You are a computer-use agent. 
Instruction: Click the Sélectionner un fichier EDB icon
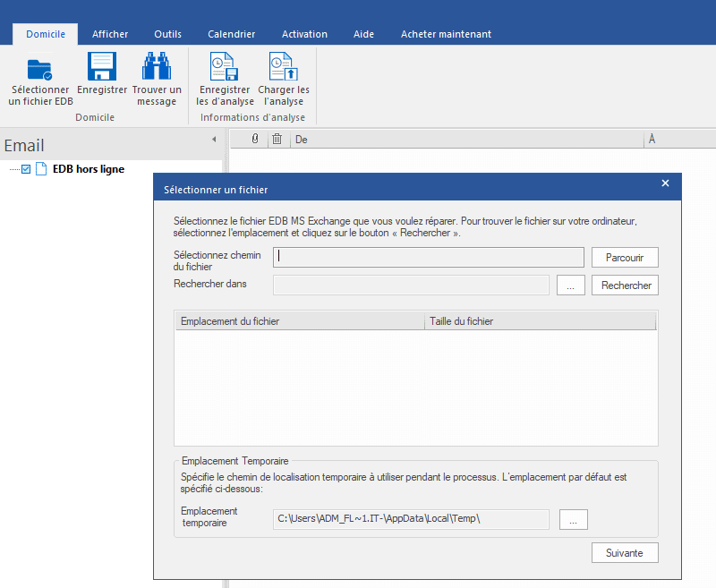pyautogui.click(x=39, y=69)
